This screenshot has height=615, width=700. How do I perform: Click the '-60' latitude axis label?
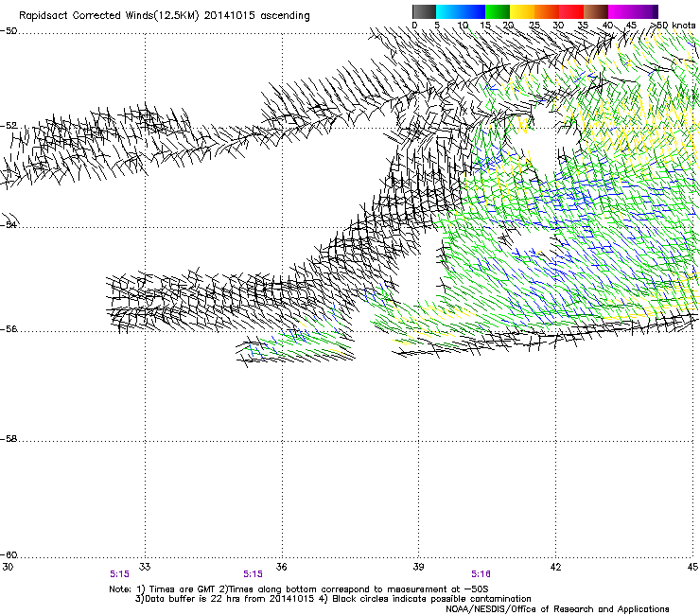9,555
